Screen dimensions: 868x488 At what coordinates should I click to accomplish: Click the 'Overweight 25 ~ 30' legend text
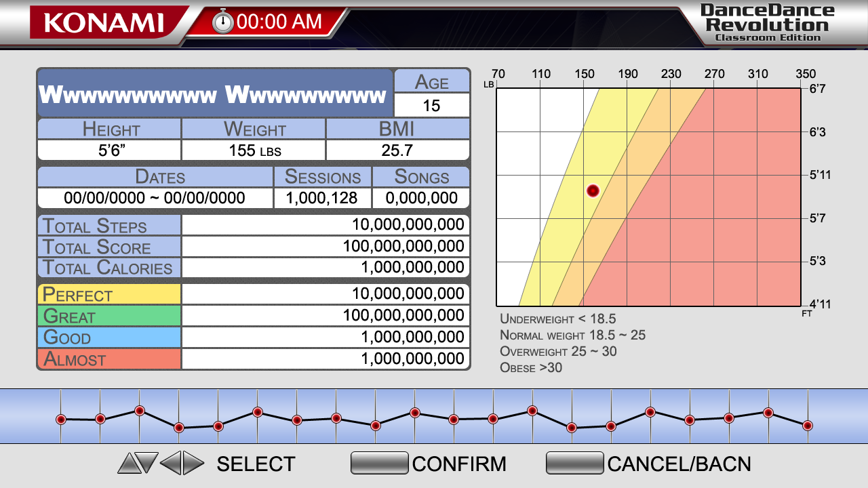coord(558,352)
